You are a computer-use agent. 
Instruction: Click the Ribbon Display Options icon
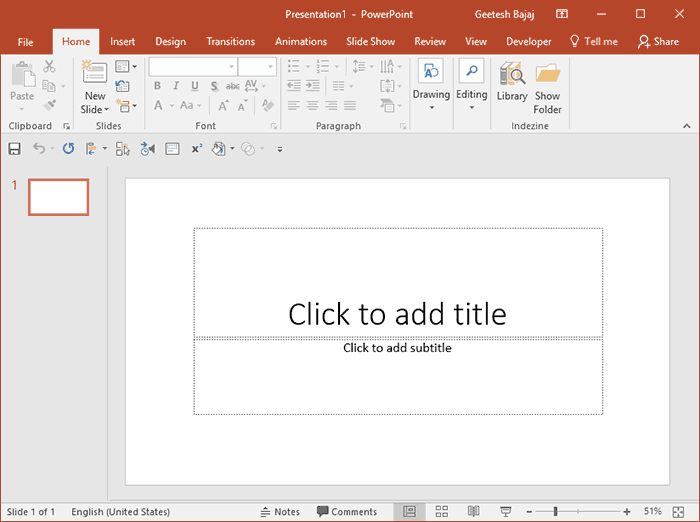point(562,14)
